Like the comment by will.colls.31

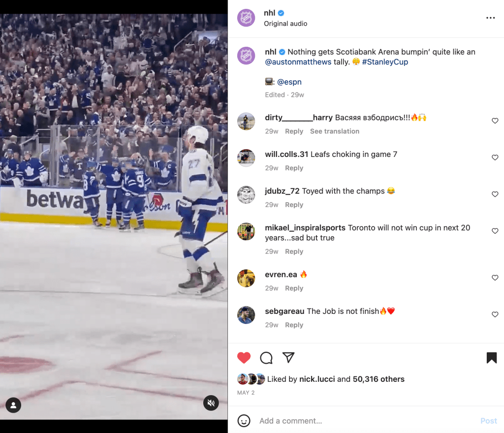[x=495, y=157]
